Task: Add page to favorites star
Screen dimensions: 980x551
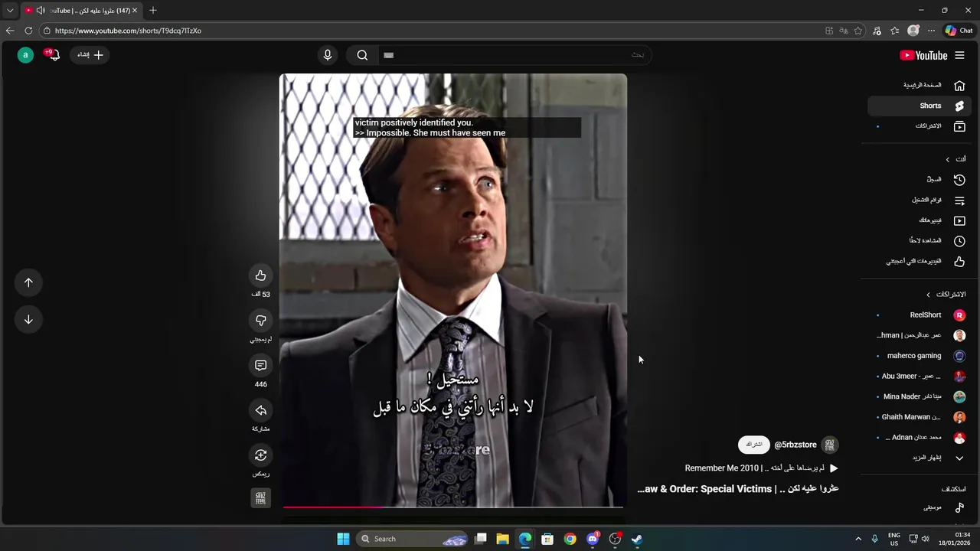Action: pos(858,31)
